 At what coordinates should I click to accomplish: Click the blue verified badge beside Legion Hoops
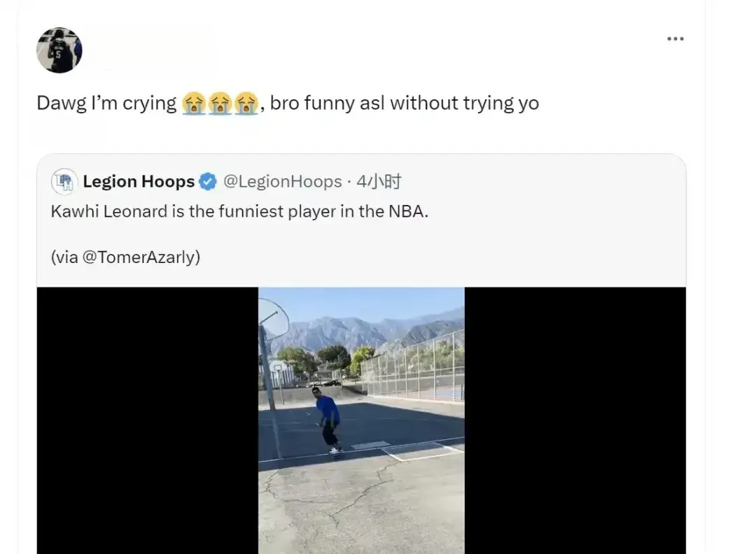click(x=208, y=182)
